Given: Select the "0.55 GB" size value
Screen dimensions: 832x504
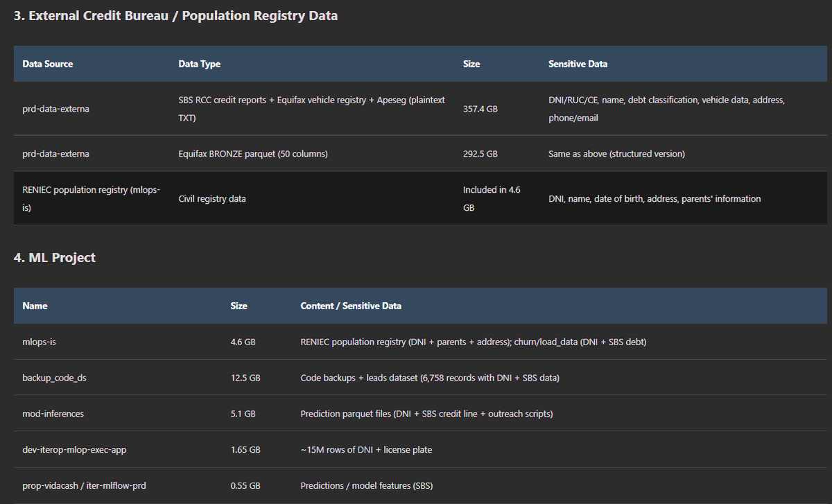Looking at the screenshot, I should [245, 486].
